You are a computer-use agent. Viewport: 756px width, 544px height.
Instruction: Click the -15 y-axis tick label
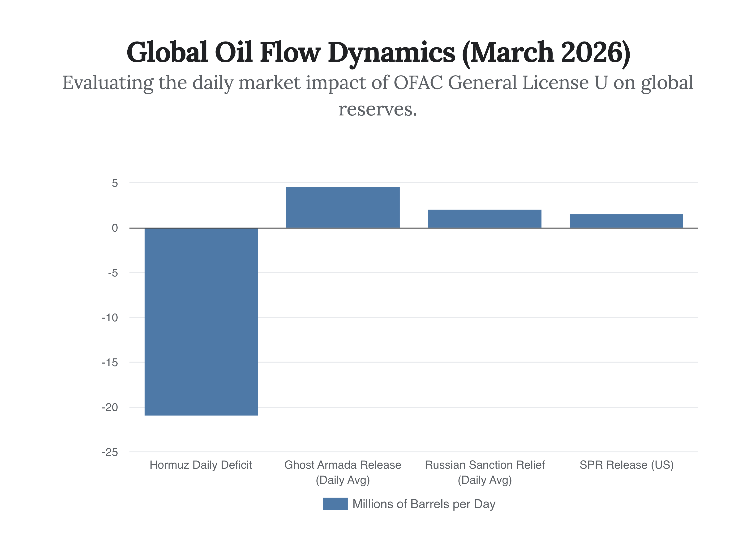click(x=110, y=362)
